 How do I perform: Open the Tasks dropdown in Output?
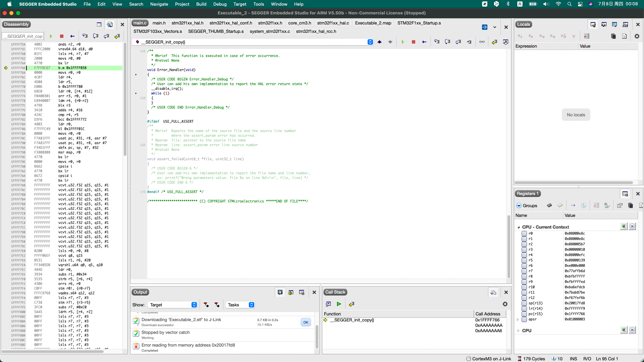tap(240, 305)
